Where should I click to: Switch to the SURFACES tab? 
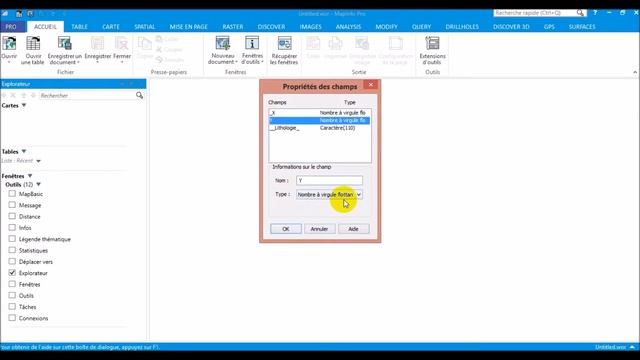pyautogui.click(x=582, y=27)
